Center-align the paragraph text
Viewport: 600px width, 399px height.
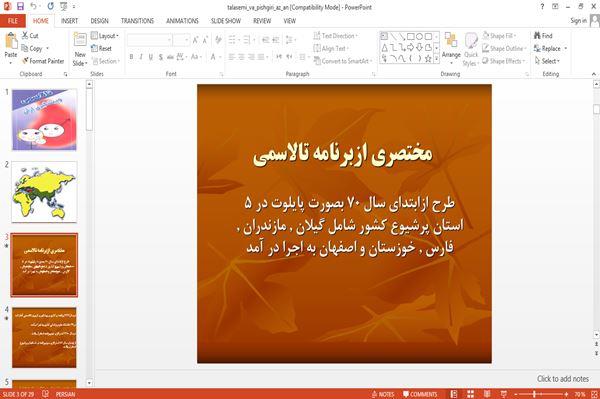click(241, 57)
